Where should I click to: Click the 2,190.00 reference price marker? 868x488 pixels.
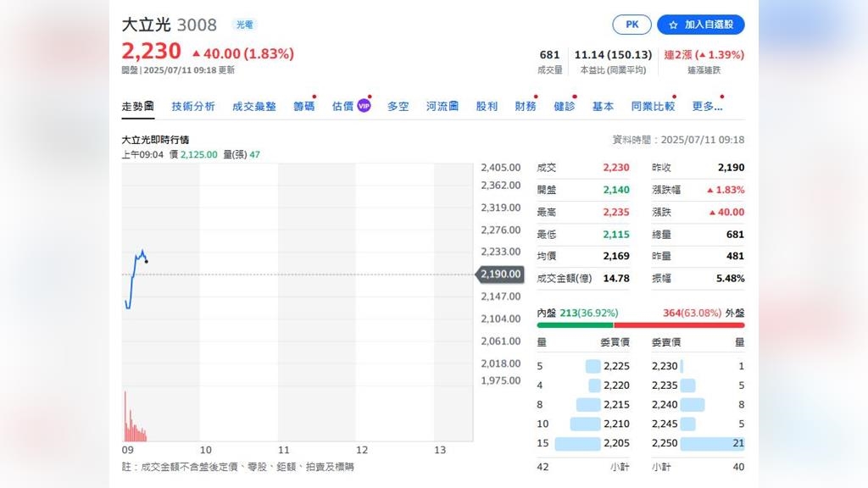pyautogui.click(x=500, y=274)
